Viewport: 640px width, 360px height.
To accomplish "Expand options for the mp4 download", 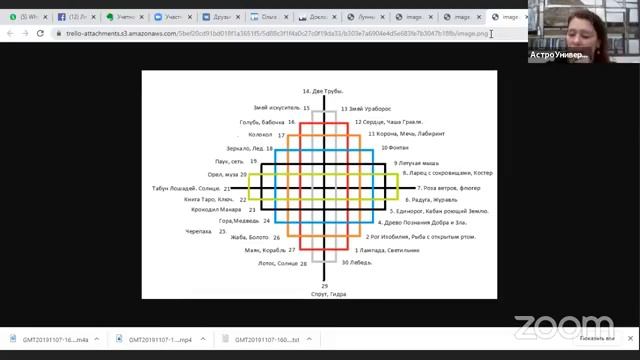I will click(203, 339).
